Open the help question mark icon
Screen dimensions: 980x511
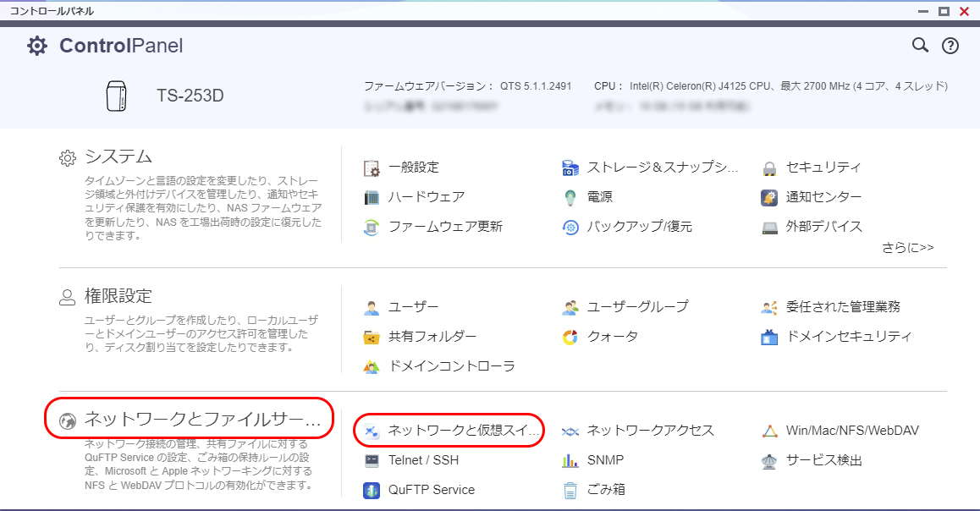click(x=950, y=46)
